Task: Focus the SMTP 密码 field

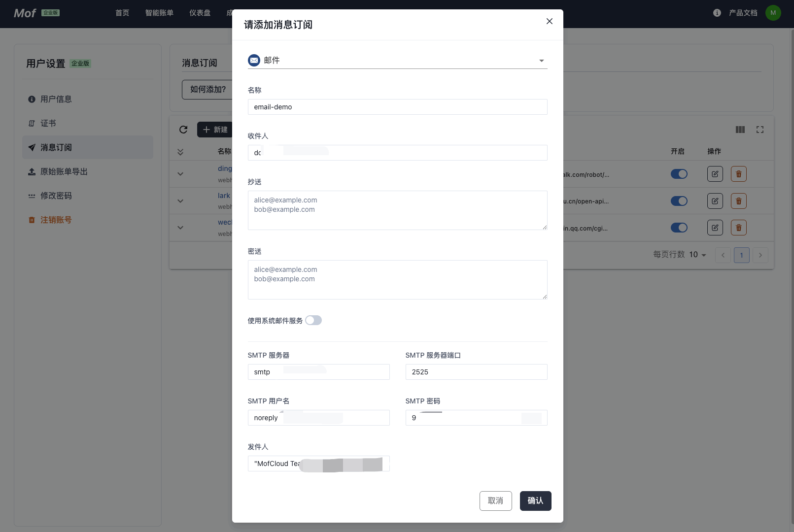Action: (476, 418)
